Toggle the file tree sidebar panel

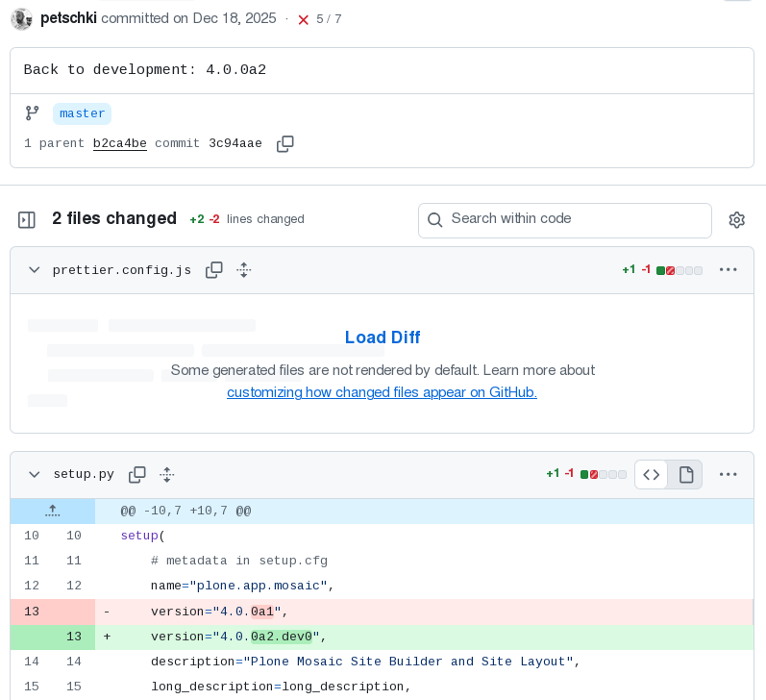(27, 220)
